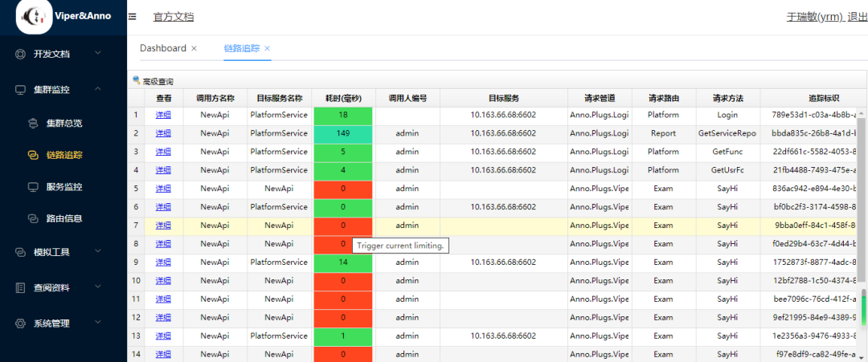Click the 请求方法 column header
The width and height of the screenshot is (868, 362).
tap(728, 99)
